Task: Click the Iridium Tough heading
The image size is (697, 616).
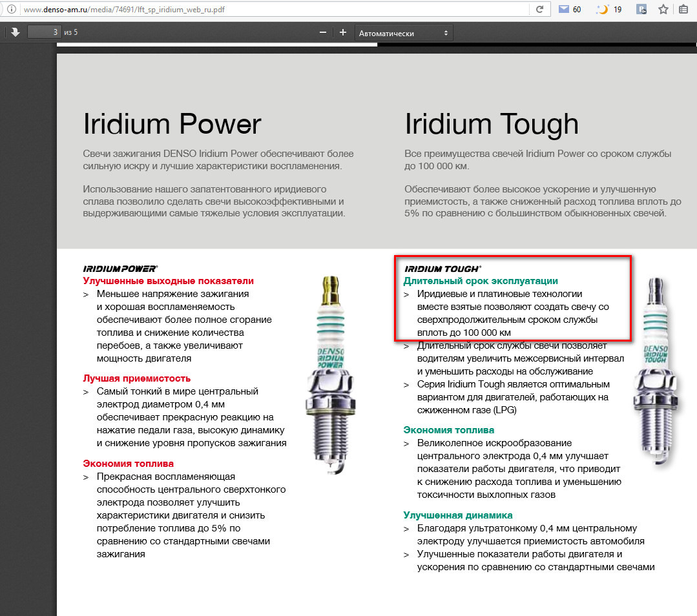Action: coord(491,123)
